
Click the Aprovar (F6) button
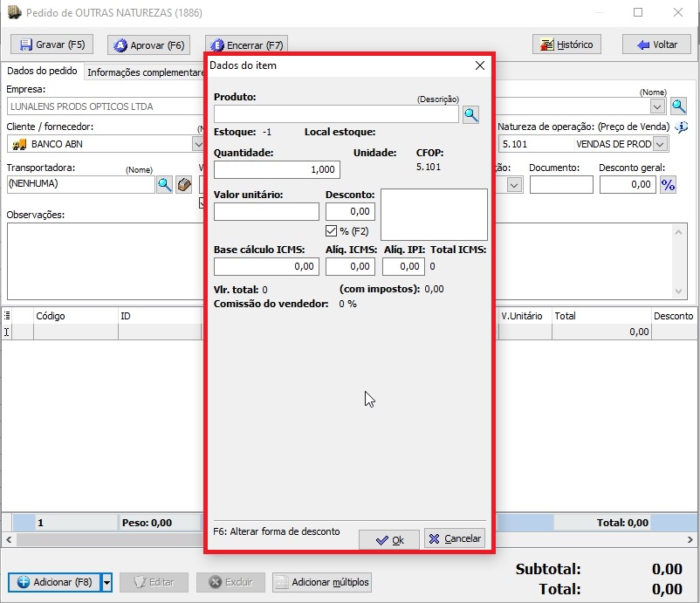[x=148, y=45]
